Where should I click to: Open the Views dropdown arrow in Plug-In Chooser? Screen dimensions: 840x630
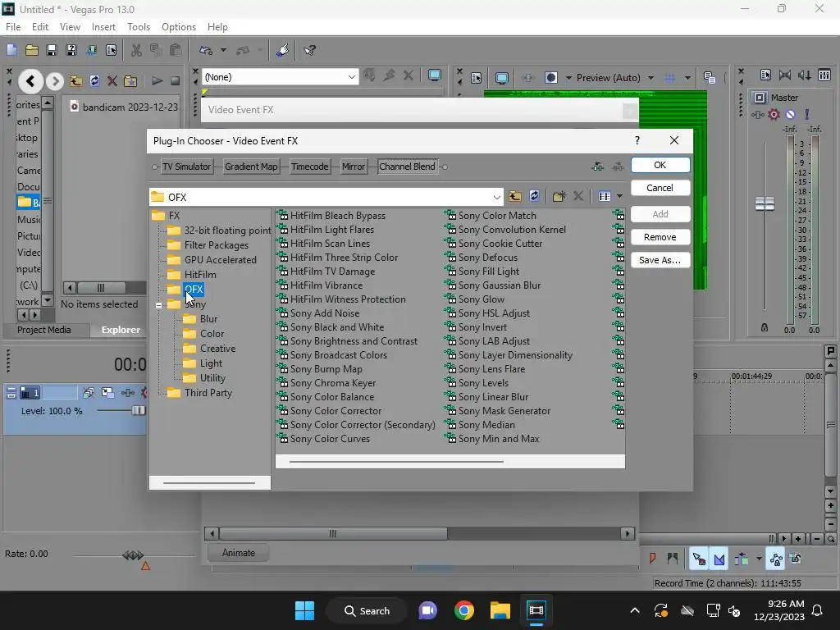(619, 196)
